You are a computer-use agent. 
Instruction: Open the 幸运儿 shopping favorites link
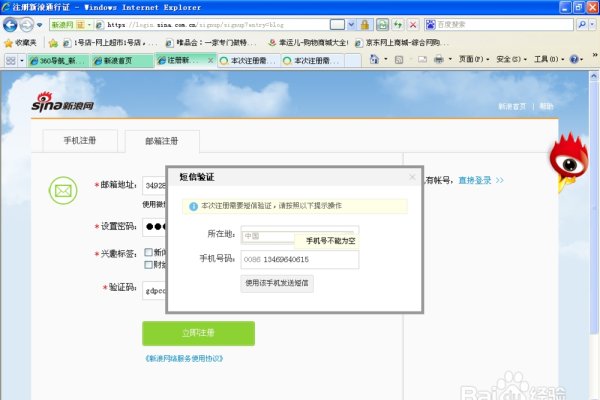coord(308,43)
